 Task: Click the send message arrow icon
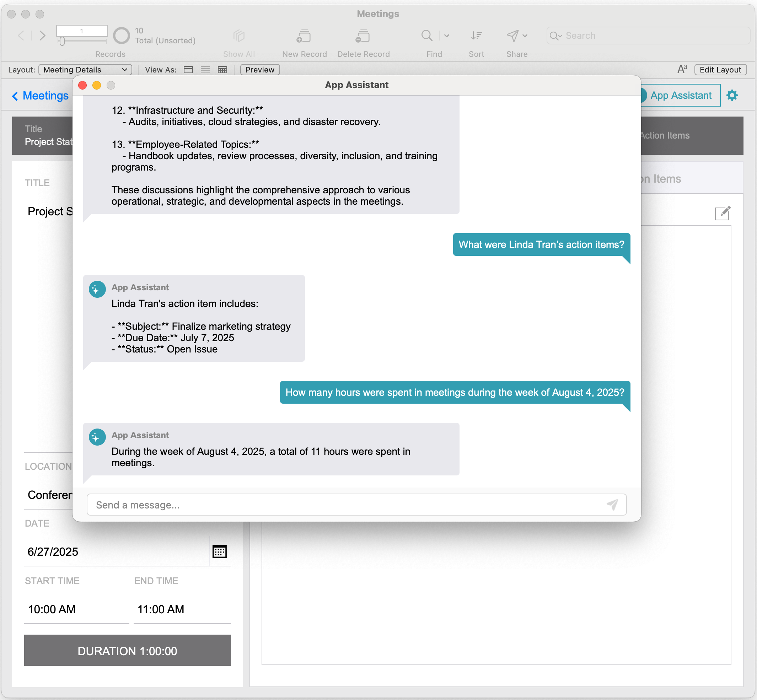[612, 505]
